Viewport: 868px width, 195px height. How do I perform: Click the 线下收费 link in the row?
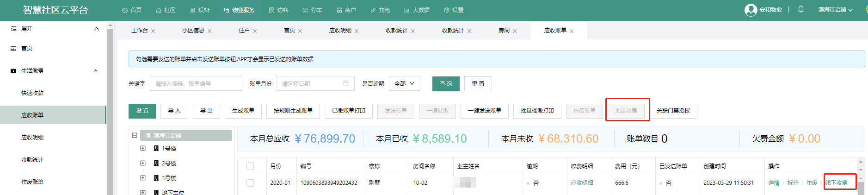pyautogui.click(x=837, y=183)
